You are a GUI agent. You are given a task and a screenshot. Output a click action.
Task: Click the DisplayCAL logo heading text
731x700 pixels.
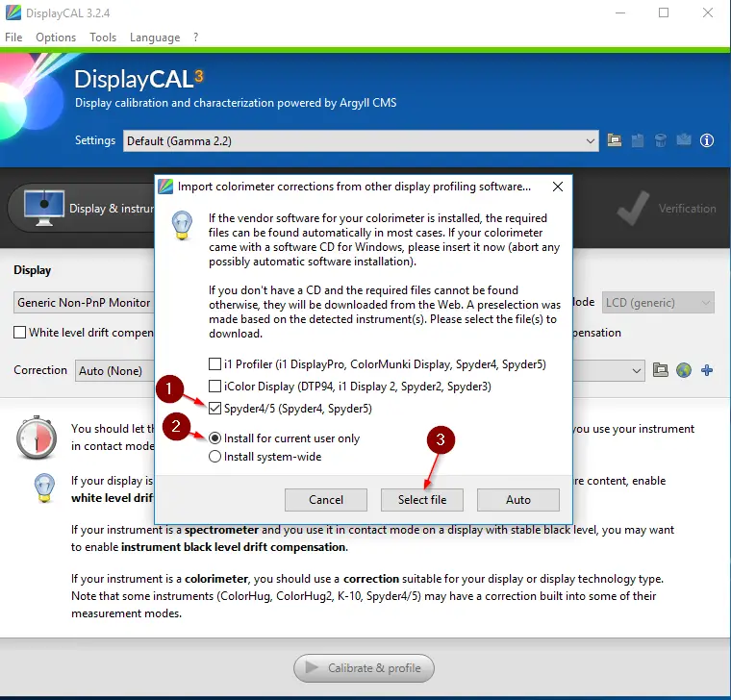[x=139, y=79]
